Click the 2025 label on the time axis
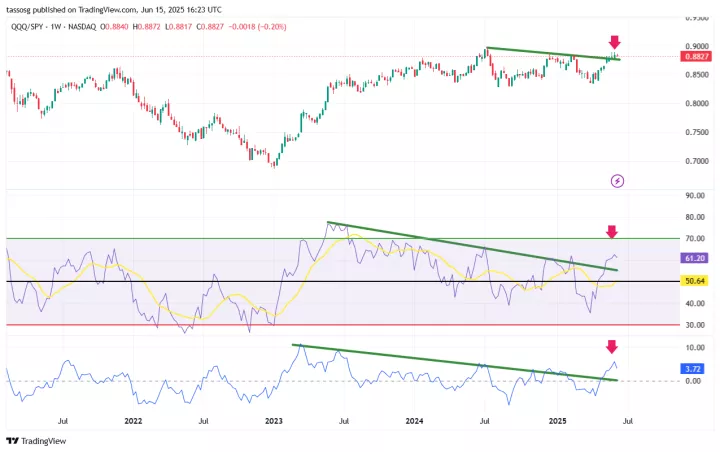This screenshot has height=452, width=720. pos(557,421)
